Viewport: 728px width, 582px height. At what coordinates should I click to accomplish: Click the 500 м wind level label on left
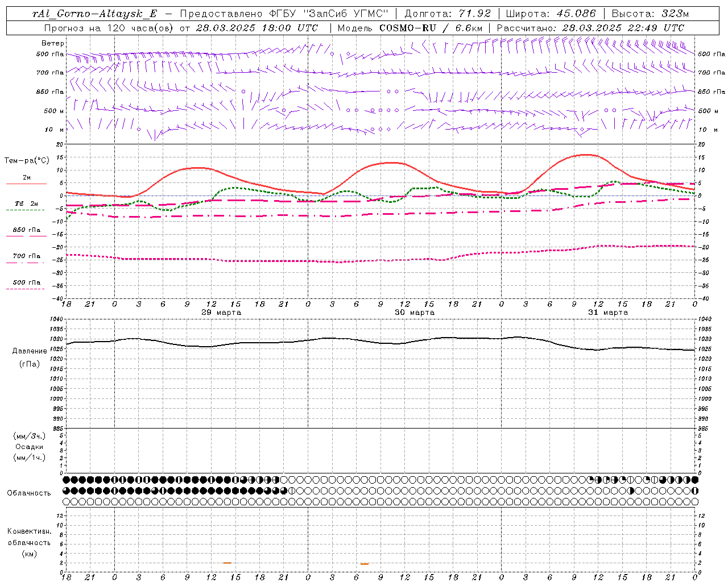pos(54,111)
